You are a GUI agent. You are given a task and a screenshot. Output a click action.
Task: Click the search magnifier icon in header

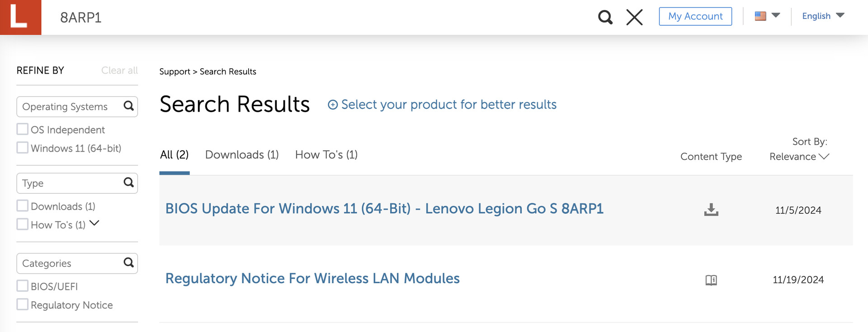605,18
